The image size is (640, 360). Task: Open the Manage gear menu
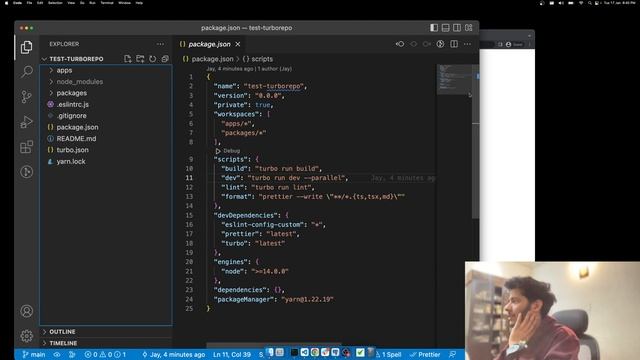click(27, 336)
